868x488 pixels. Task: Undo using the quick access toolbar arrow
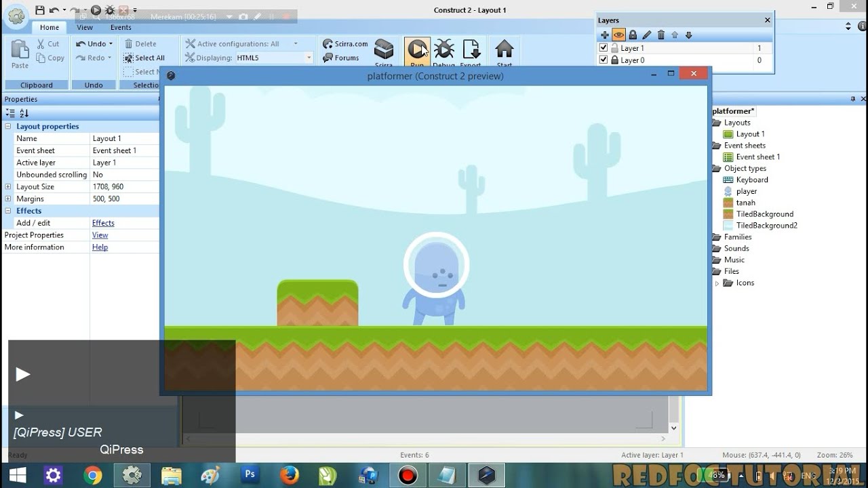coord(54,10)
